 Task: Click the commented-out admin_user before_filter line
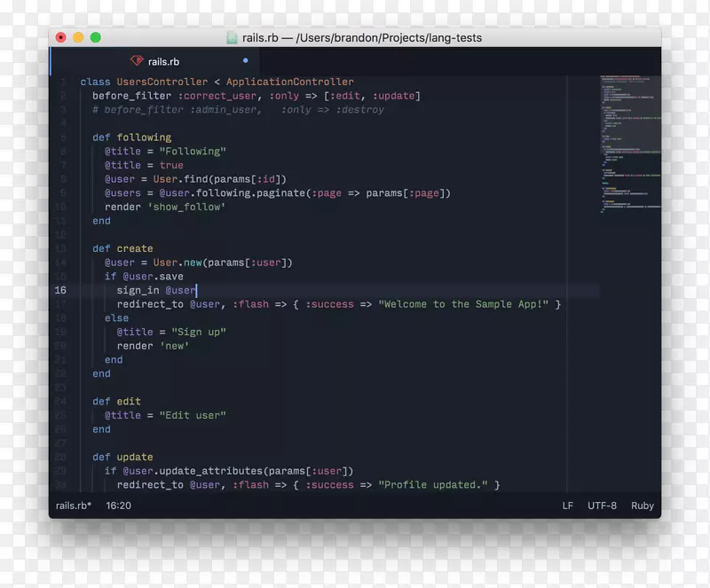coord(238,110)
